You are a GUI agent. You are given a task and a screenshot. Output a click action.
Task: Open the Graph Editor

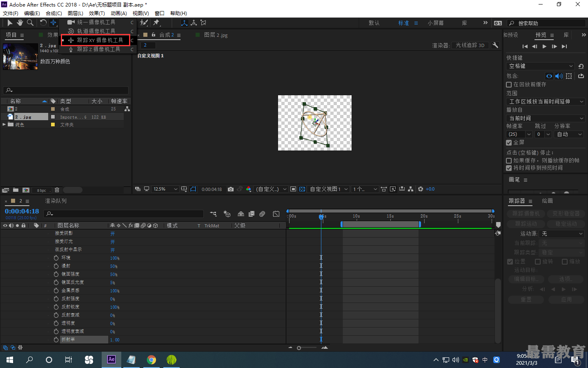[x=276, y=214]
